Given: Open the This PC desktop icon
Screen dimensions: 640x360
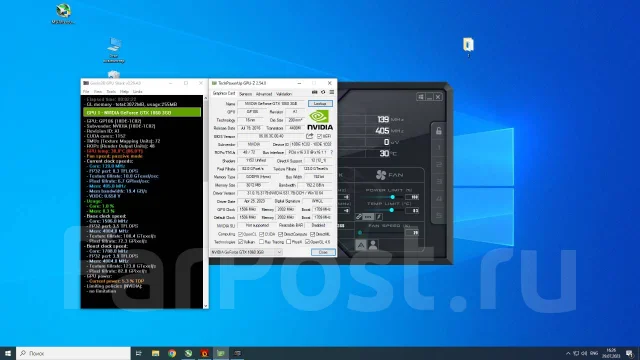Looking at the screenshot, I should click(114, 50).
